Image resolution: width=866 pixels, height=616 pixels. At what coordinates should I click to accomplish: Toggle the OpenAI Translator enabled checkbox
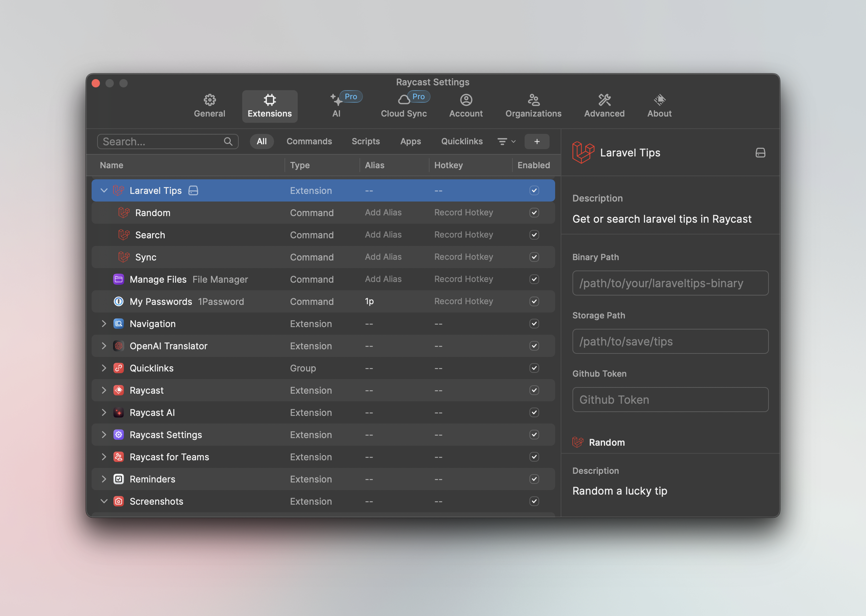click(x=534, y=345)
